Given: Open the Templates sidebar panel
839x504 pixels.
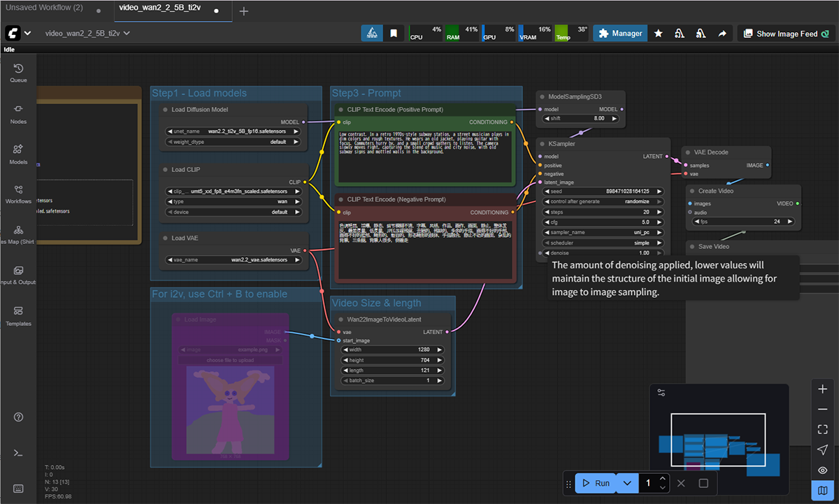Looking at the screenshot, I should [18, 315].
